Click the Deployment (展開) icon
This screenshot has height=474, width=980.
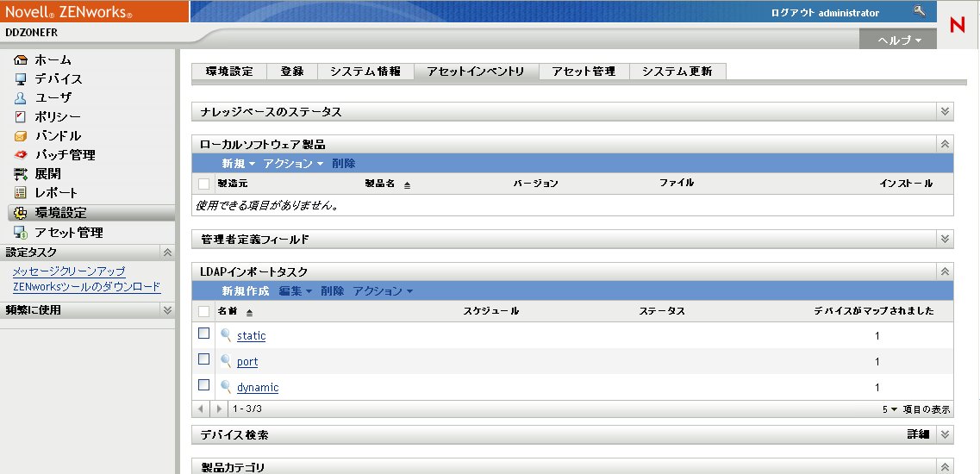21,174
